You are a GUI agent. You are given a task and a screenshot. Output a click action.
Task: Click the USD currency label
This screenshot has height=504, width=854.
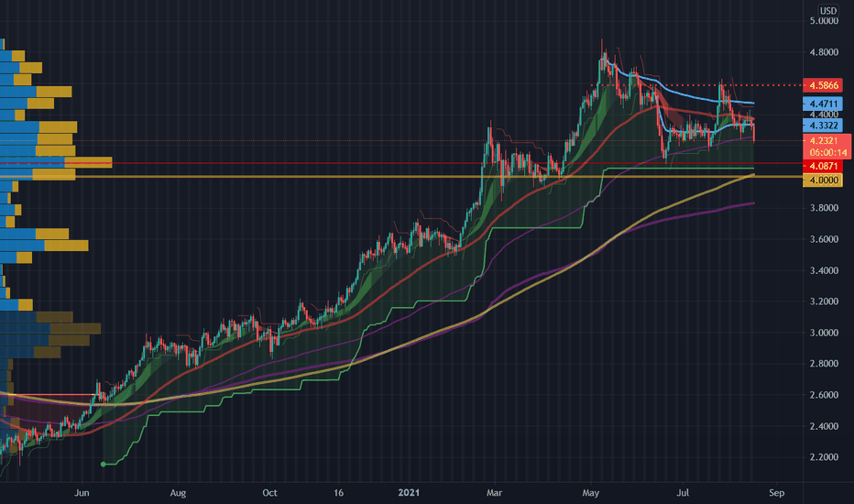[x=827, y=10]
